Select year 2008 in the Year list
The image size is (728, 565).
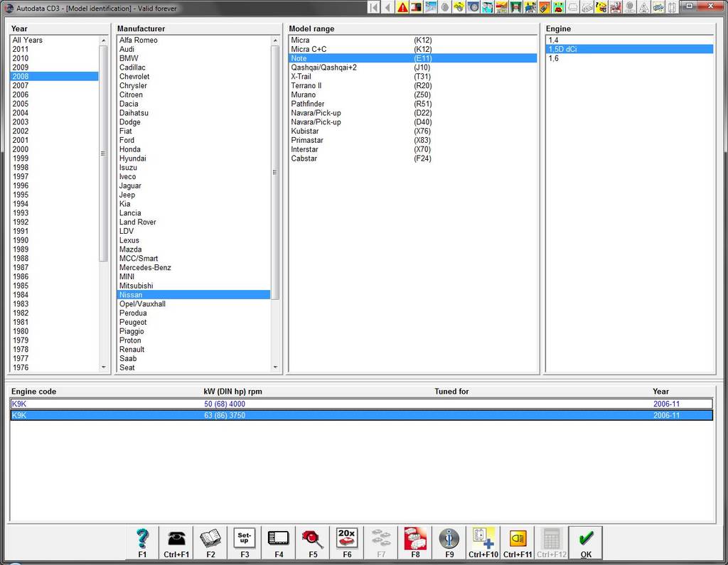click(54, 77)
